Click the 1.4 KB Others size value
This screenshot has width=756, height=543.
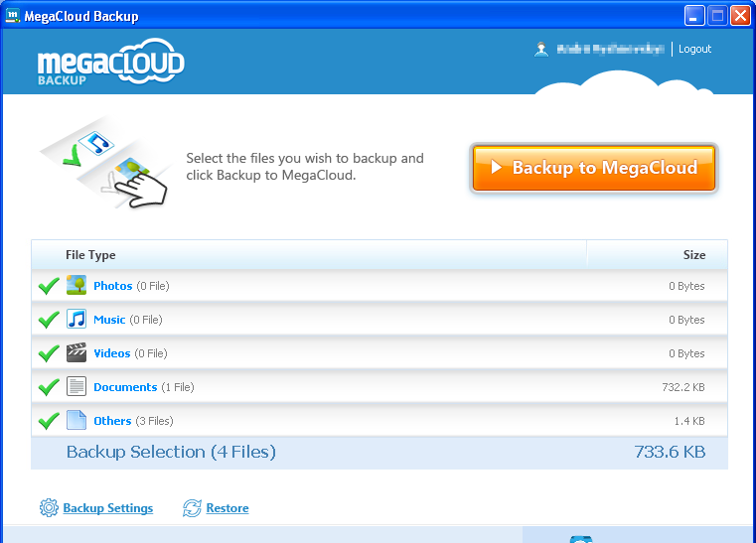click(689, 421)
